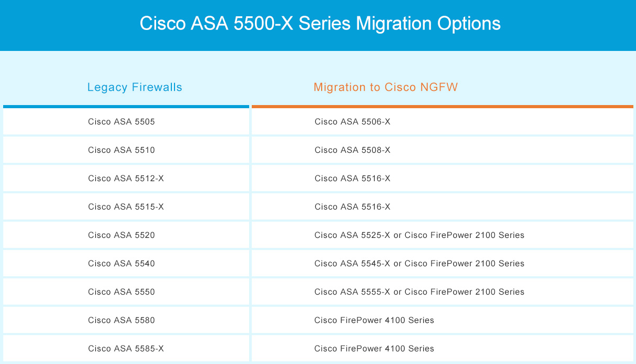Click the Cisco ASA 5512-X legacy cell

click(126, 179)
